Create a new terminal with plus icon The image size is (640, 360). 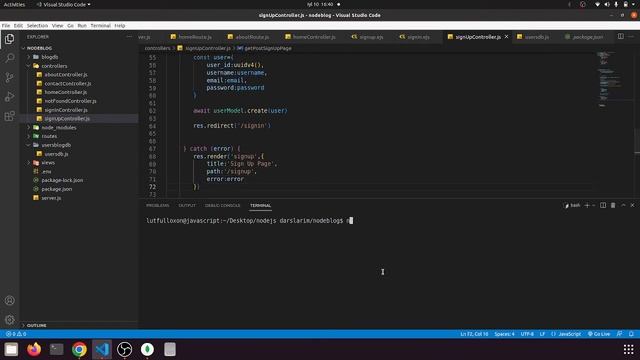(x=587, y=205)
